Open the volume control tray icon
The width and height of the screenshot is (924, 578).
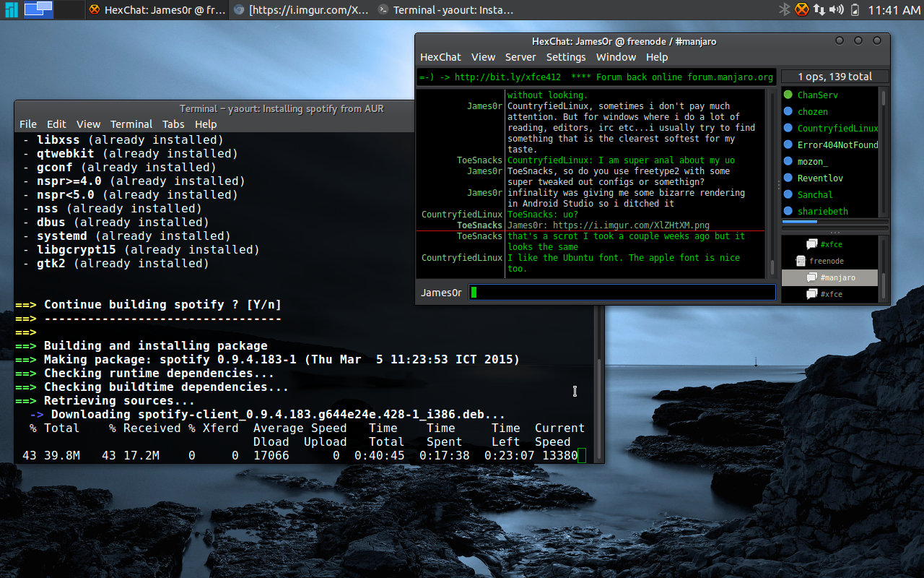point(837,9)
